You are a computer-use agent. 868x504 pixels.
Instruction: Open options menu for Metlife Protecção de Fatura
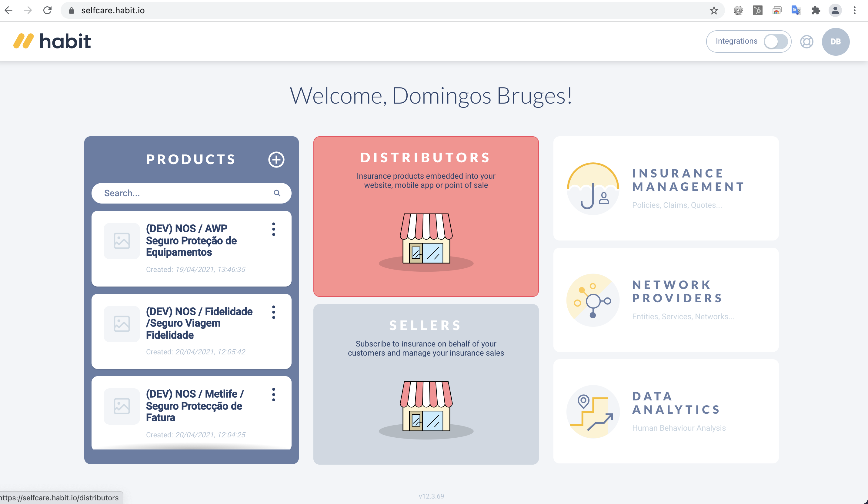273,395
